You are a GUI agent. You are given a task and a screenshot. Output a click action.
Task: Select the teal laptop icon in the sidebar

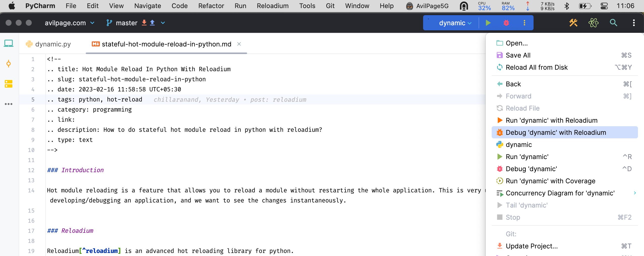(x=8, y=43)
